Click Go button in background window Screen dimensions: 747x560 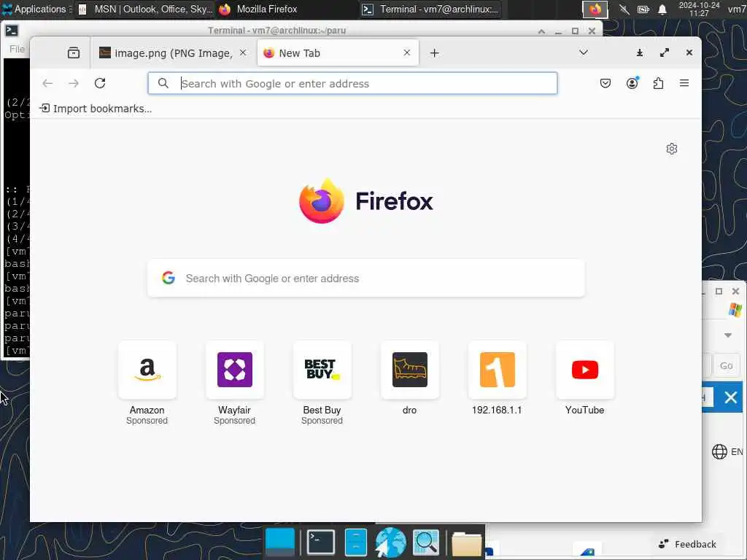tap(726, 366)
